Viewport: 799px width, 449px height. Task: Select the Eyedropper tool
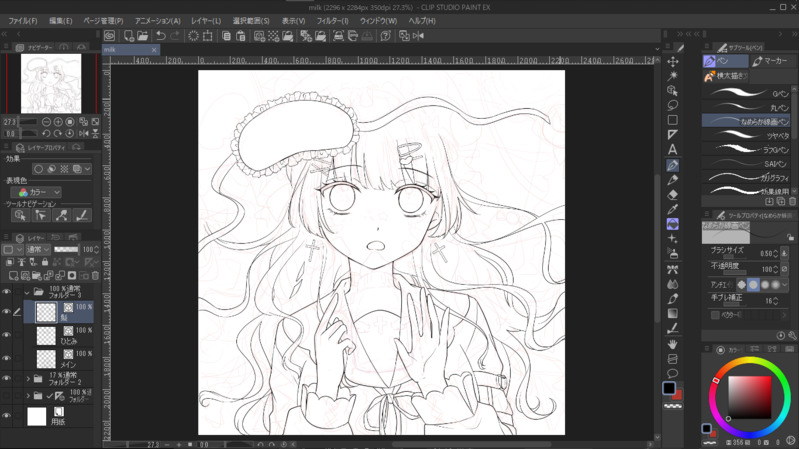pyautogui.click(x=673, y=209)
